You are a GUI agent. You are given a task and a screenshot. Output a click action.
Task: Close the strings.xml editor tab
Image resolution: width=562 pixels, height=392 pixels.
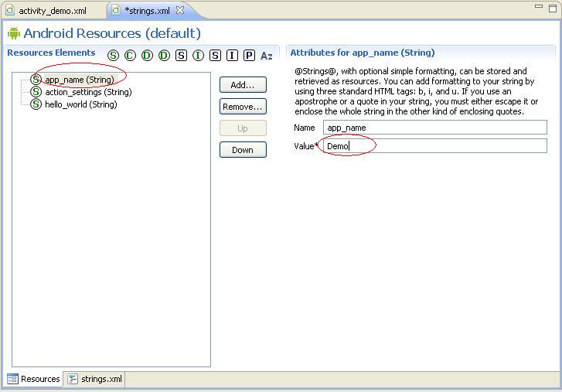point(180,10)
